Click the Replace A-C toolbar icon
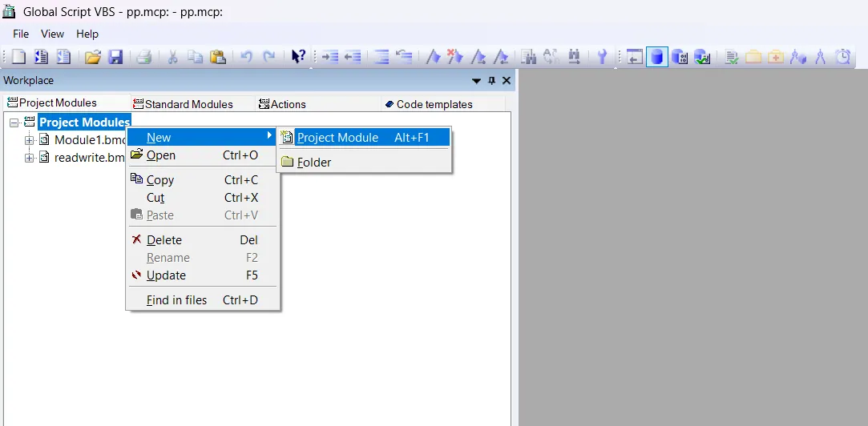The image size is (868, 426). click(x=551, y=56)
